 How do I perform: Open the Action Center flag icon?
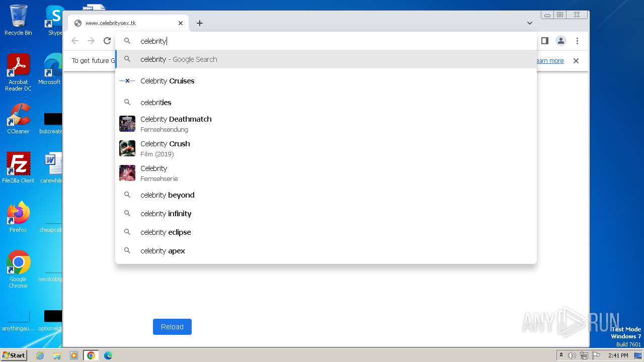(596, 355)
